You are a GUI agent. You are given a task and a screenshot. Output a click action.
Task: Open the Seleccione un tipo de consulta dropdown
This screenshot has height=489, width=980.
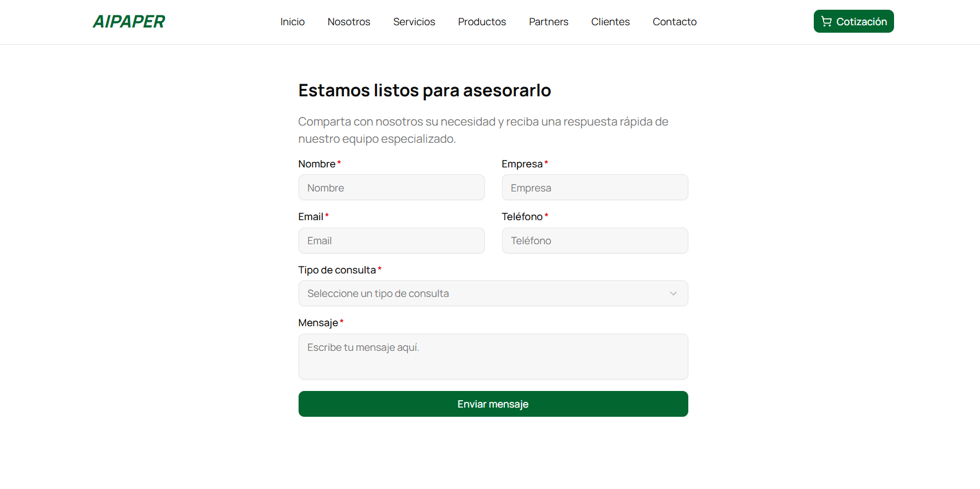(492, 294)
